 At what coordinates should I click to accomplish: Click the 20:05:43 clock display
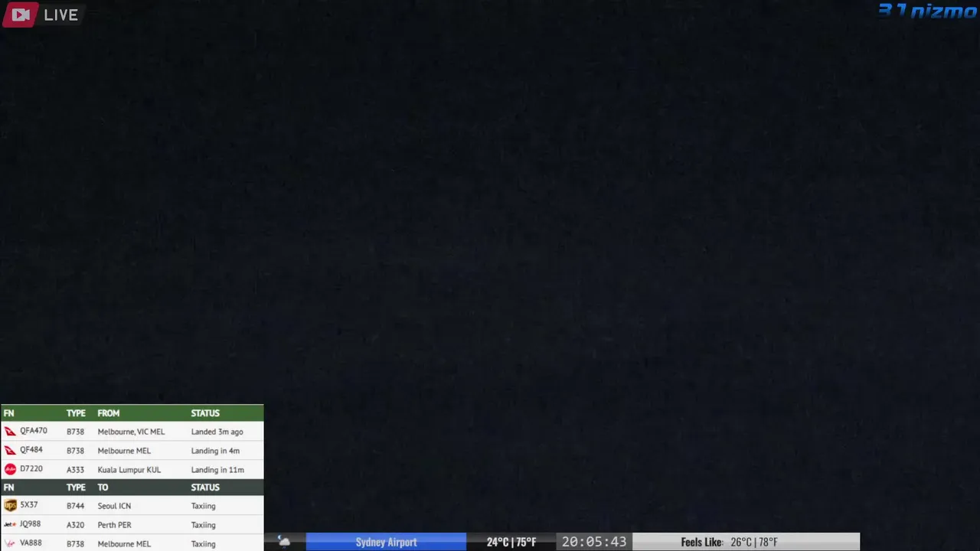tap(594, 542)
